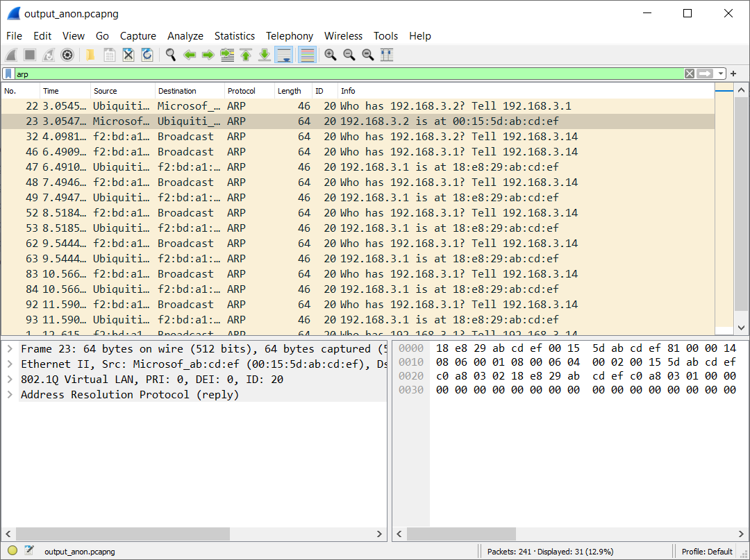Open the Capture menu

[x=137, y=36]
